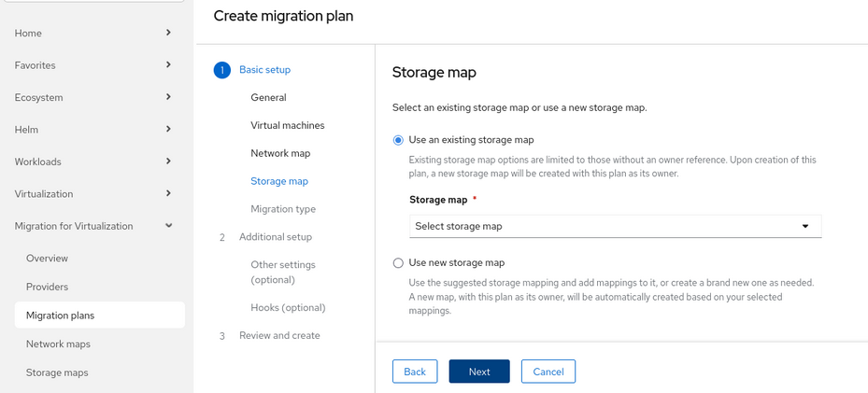Click the Back button

tap(415, 372)
